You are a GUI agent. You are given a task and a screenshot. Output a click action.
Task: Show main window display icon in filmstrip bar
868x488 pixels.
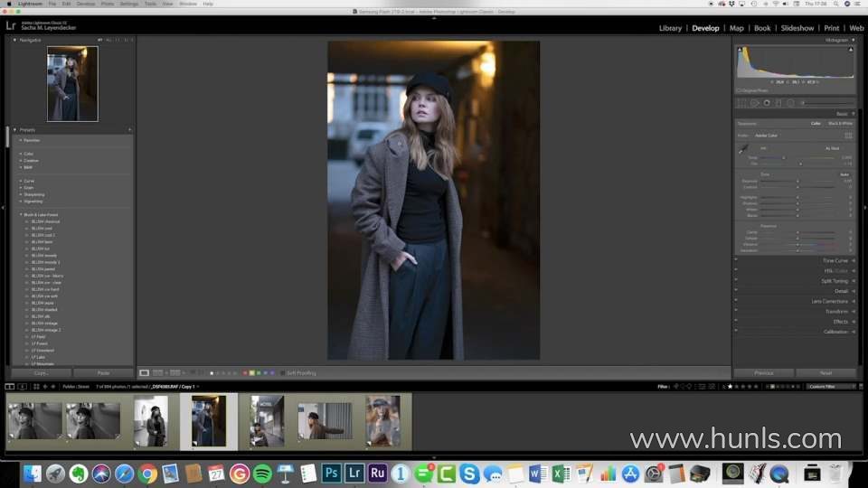[9, 386]
